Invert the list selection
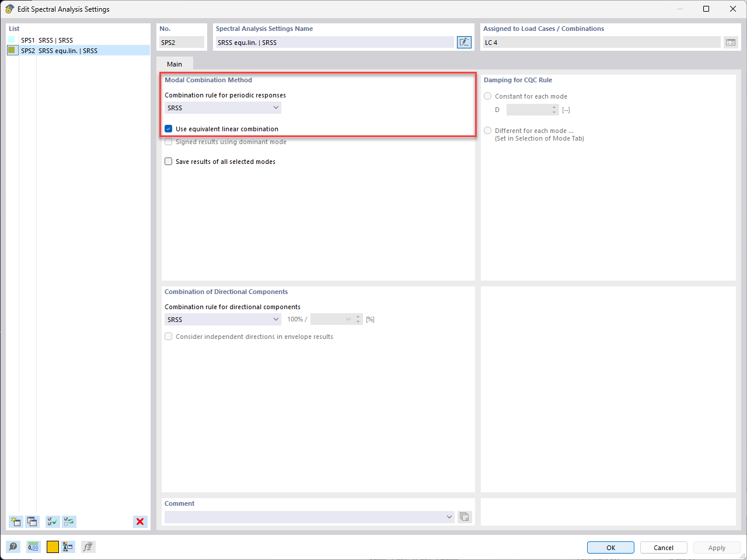The image size is (747, 560). click(x=69, y=521)
